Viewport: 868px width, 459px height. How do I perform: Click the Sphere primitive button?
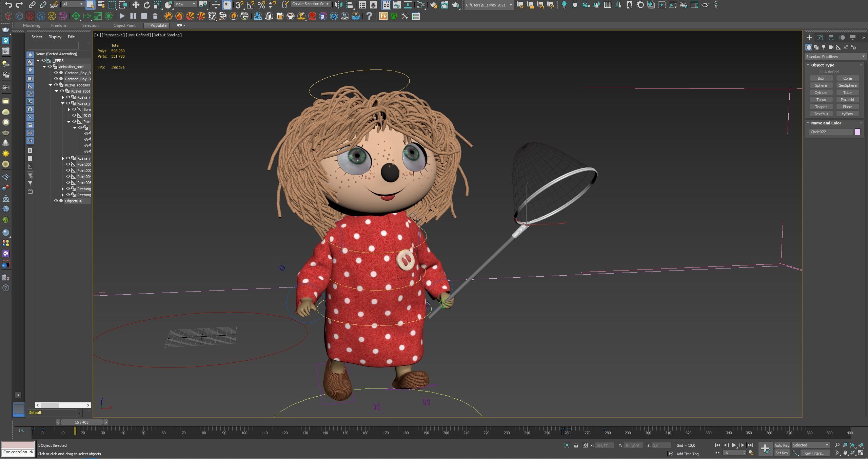(x=821, y=85)
